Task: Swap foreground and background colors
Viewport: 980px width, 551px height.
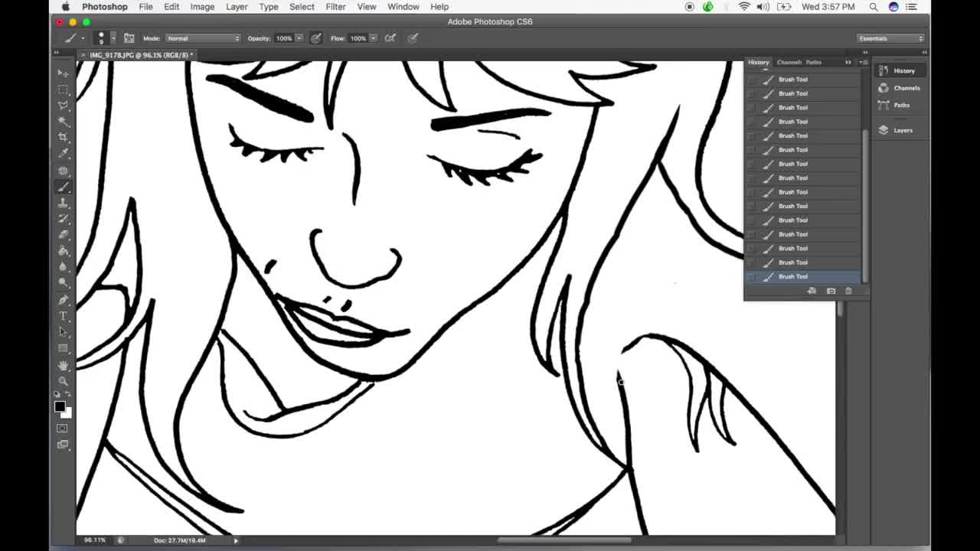Action: coord(68,394)
